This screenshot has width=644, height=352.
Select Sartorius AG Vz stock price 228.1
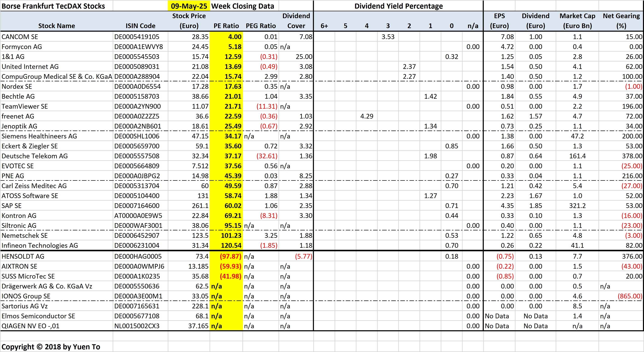tap(189, 306)
